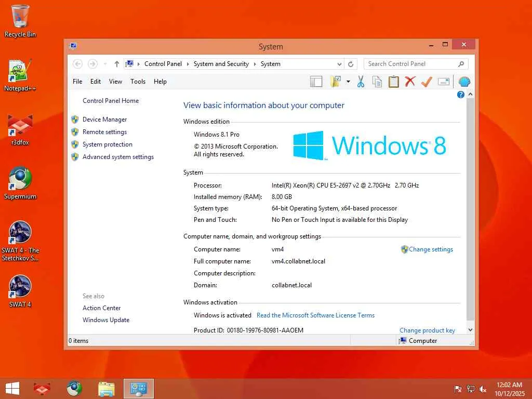Click the scroll up arrow of content pane

click(470, 95)
